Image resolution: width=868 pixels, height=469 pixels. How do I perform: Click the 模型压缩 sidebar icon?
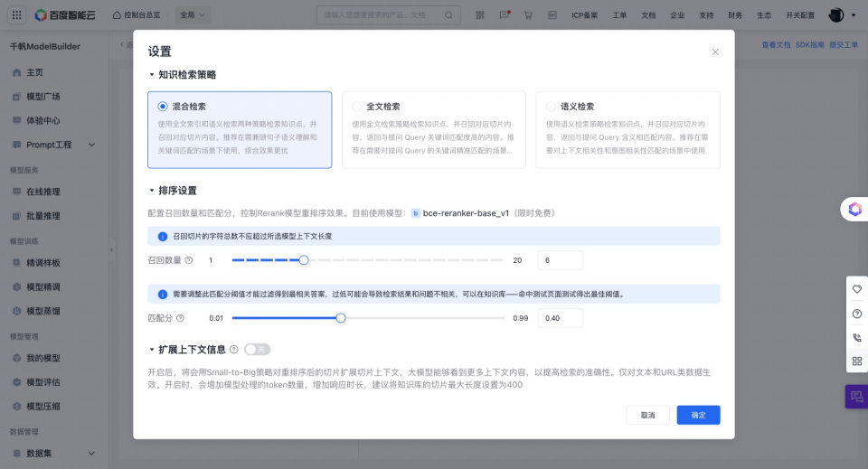[x=16, y=406]
